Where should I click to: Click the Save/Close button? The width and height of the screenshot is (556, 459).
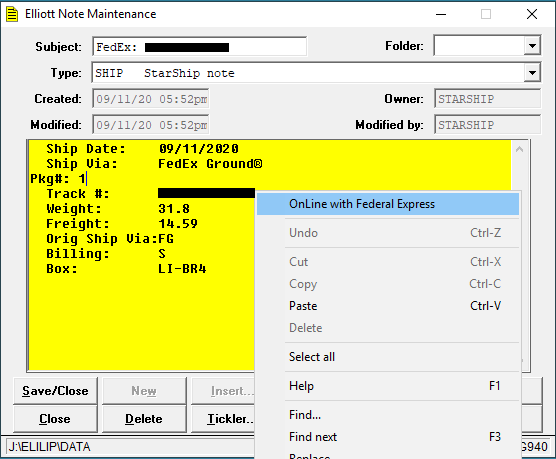55,391
